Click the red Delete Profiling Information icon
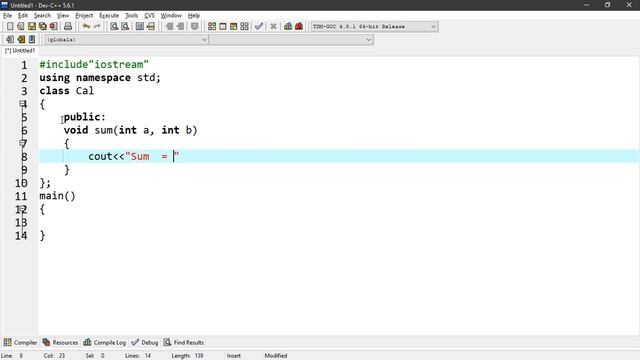The image size is (640, 360). point(299,27)
